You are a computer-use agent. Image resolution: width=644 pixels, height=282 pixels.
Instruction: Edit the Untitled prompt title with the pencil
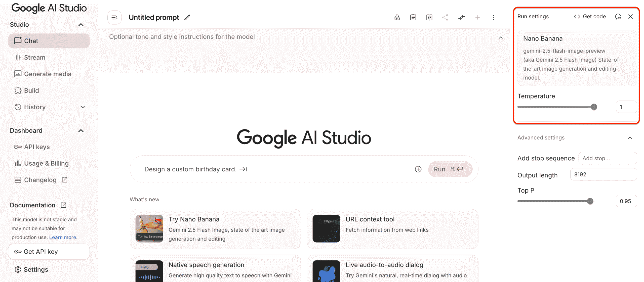(x=187, y=17)
